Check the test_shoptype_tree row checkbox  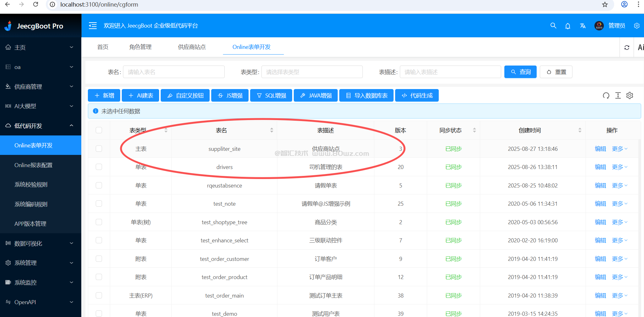click(x=99, y=222)
